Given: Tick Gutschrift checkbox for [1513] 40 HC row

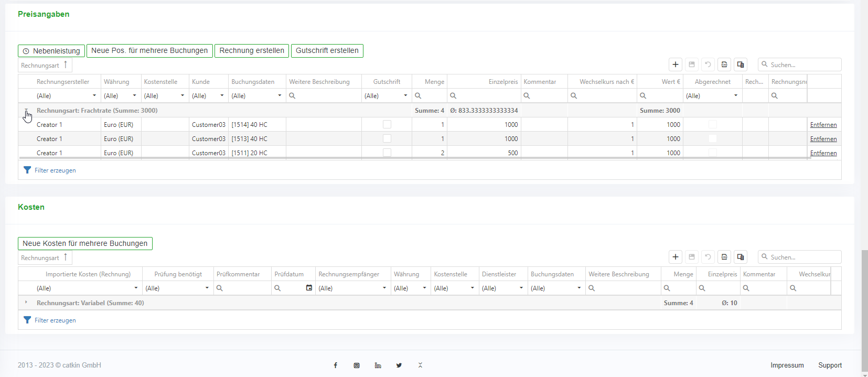Looking at the screenshot, I should (x=387, y=139).
